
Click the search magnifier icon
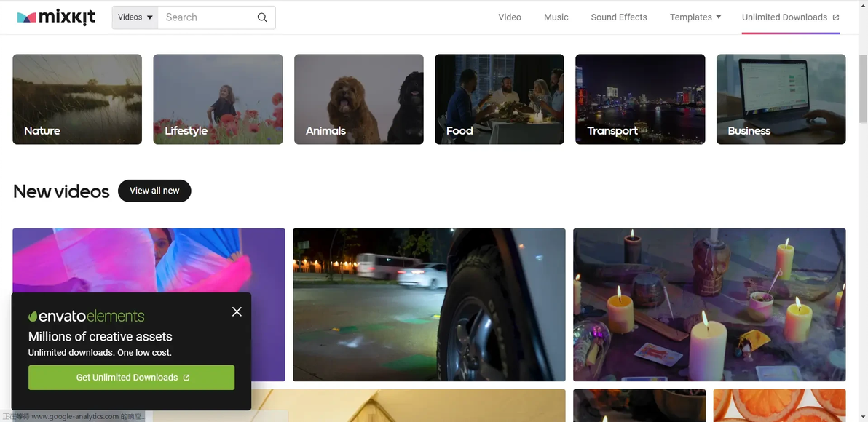pyautogui.click(x=262, y=17)
